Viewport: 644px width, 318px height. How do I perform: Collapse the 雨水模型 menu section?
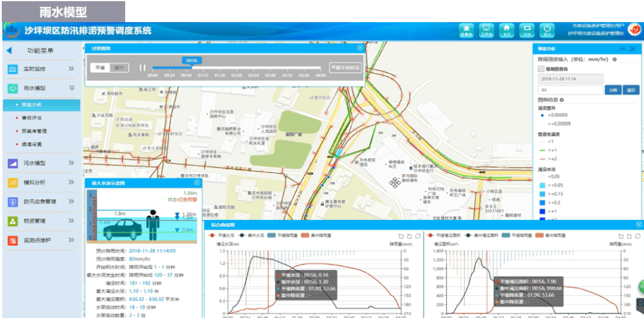click(x=71, y=88)
